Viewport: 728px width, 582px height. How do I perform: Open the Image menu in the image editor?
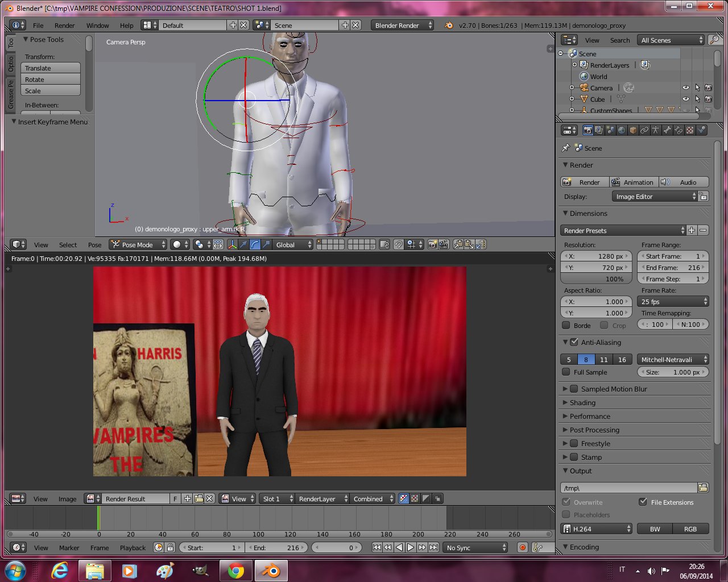pyautogui.click(x=67, y=498)
